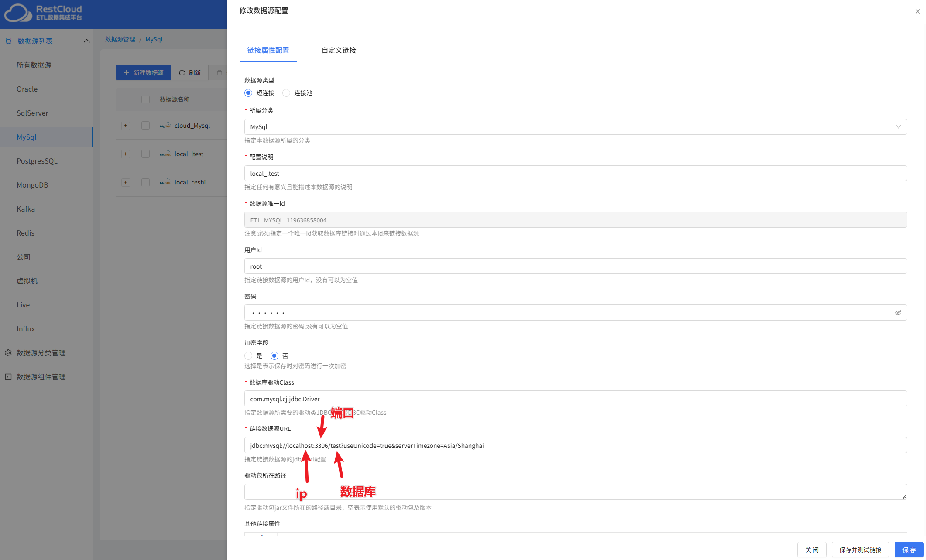
Task: Click the 关闭 button
Action: pos(812,550)
